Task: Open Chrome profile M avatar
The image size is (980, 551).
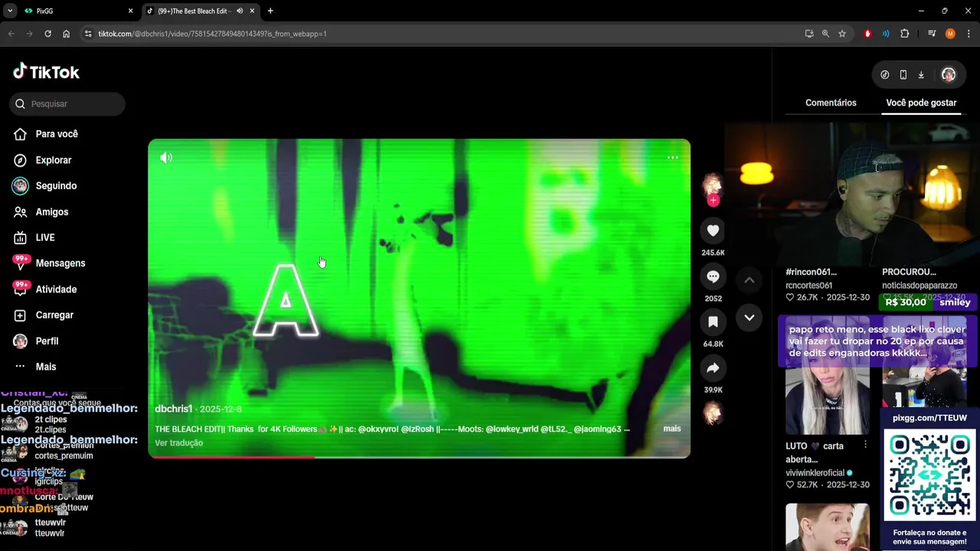Action: click(x=950, y=34)
